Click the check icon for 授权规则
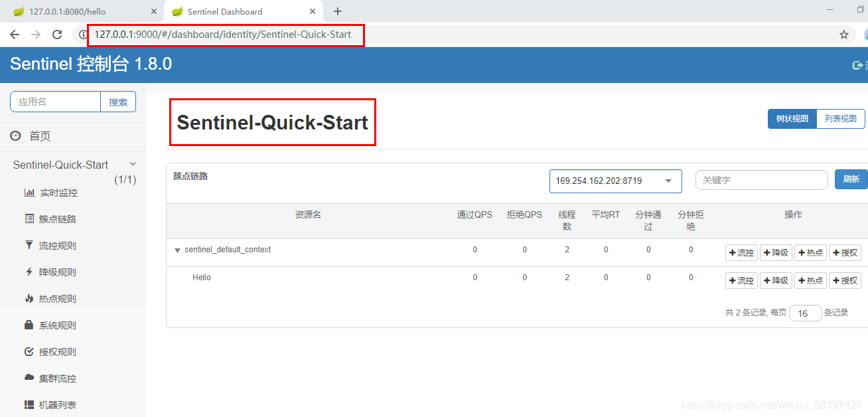 [29, 351]
